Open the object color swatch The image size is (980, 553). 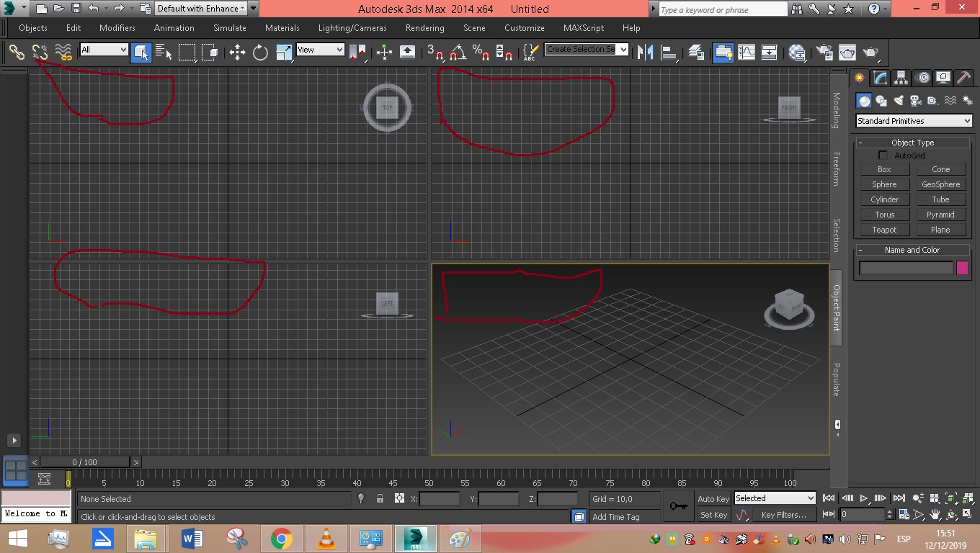962,268
